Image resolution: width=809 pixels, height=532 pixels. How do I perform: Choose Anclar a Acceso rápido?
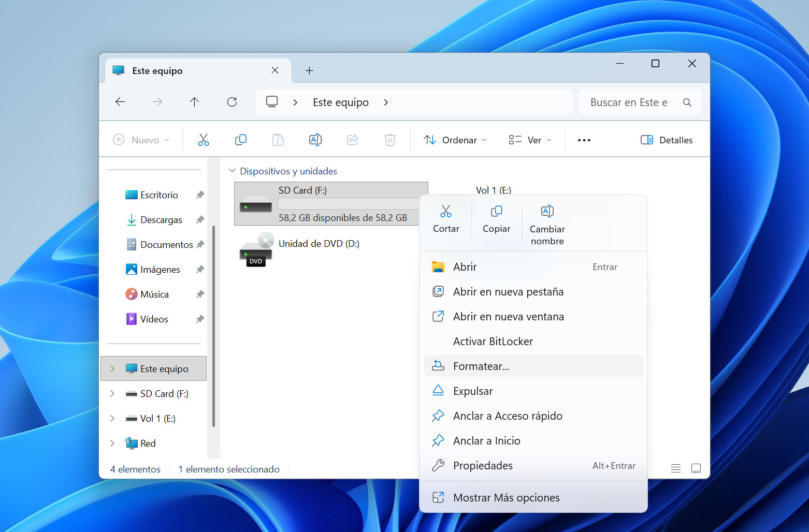point(533,416)
